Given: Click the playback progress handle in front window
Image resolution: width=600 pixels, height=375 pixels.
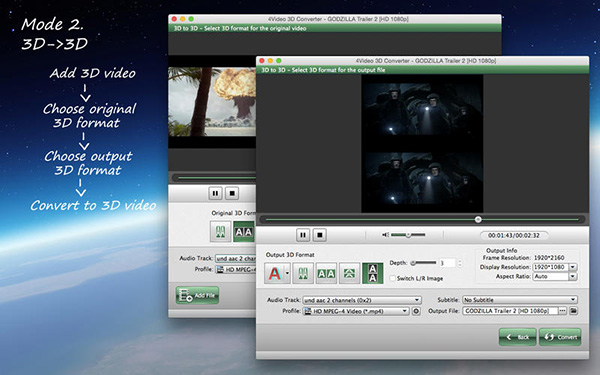Looking at the screenshot, I should click(x=478, y=219).
